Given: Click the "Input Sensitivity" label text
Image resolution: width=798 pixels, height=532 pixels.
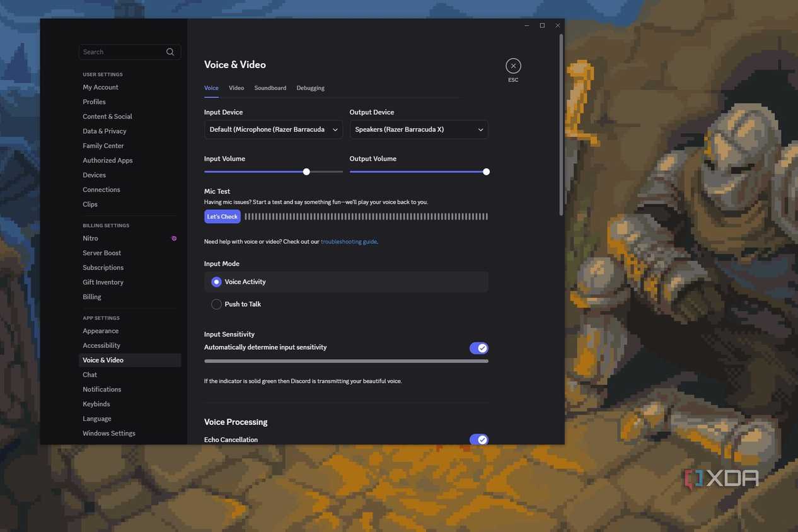Looking at the screenshot, I should click(229, 334).
